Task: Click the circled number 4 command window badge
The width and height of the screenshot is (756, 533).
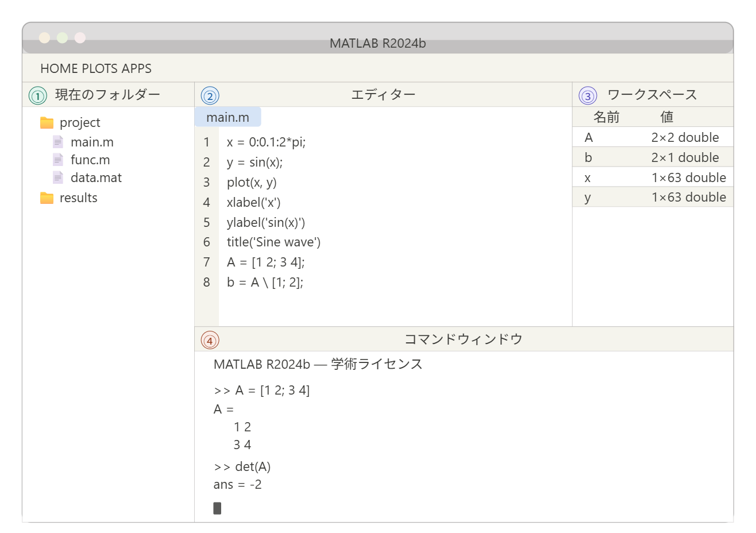Action: pyautogui.click(x=210, y=341)
